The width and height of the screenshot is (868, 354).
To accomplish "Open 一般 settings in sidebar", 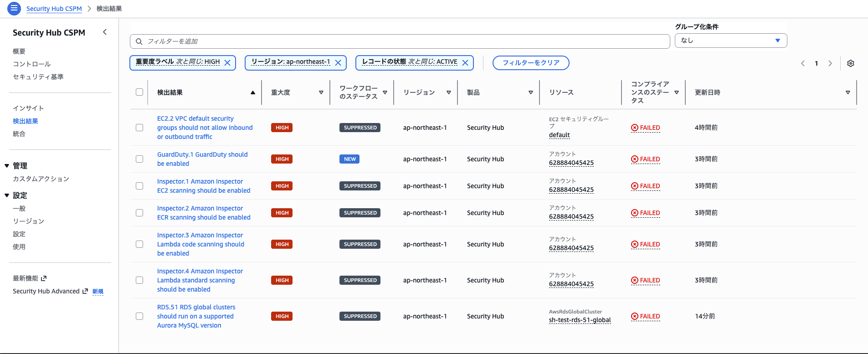I will 19,209.
